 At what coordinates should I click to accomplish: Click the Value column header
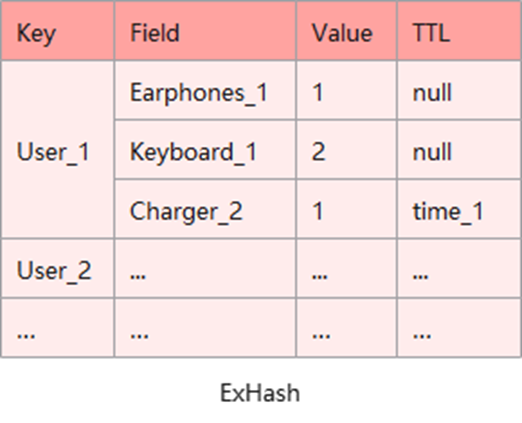click(x=347, y=31)
